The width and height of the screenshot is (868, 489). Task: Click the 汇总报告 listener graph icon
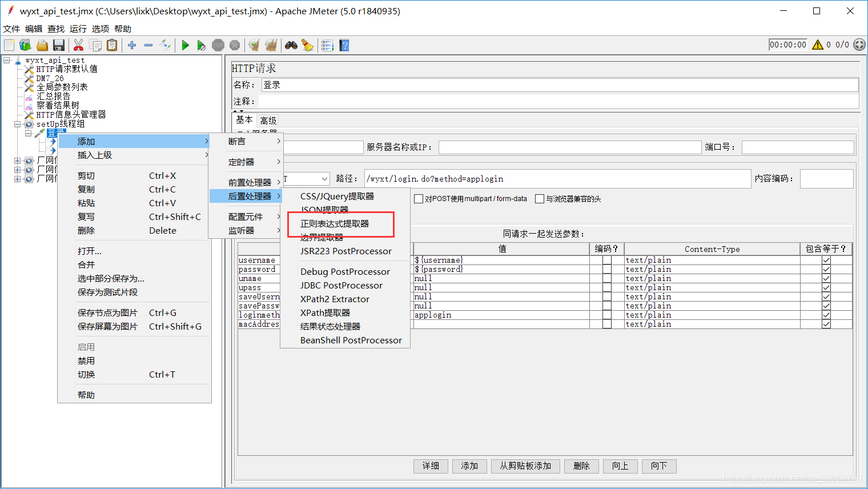point(29,97)
